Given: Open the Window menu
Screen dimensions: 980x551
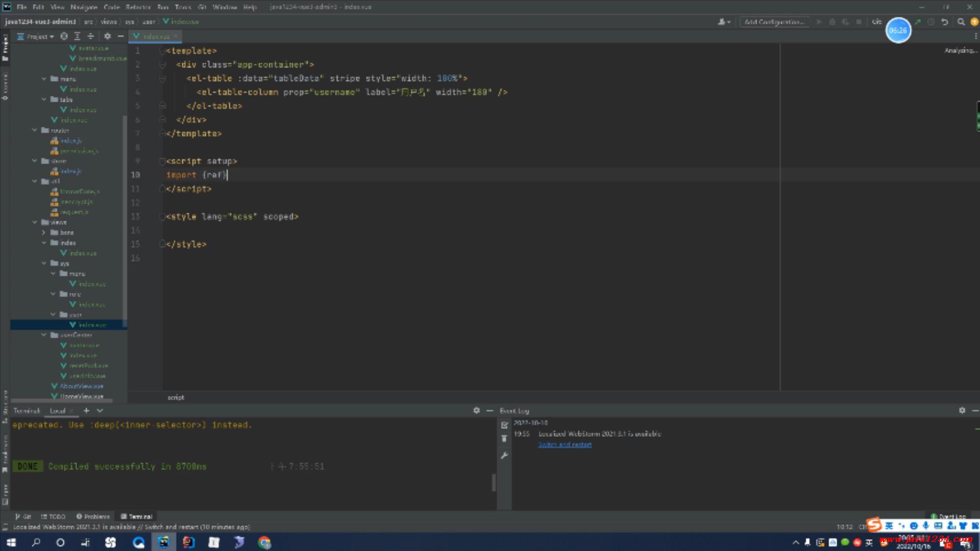Looking at the screenshot, I should click(x=225, y=7).
